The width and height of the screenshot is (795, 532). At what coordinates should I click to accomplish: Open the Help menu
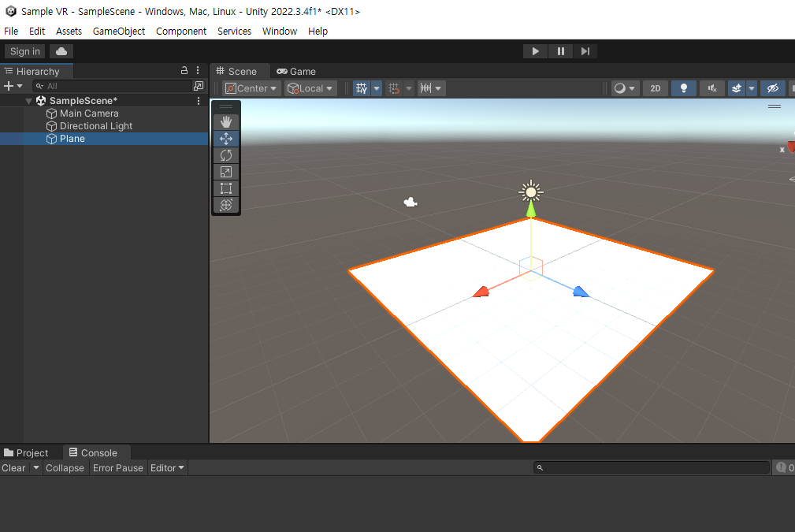318,31
